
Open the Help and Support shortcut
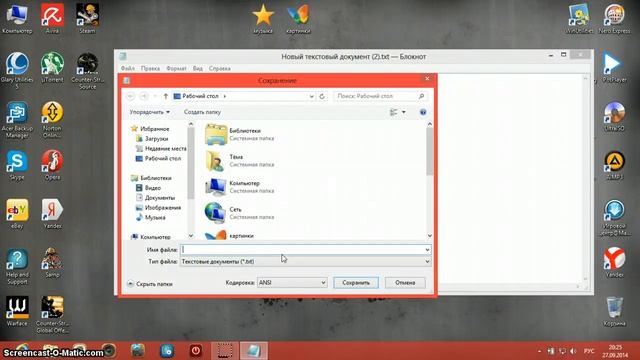click(x=17, y=266)
